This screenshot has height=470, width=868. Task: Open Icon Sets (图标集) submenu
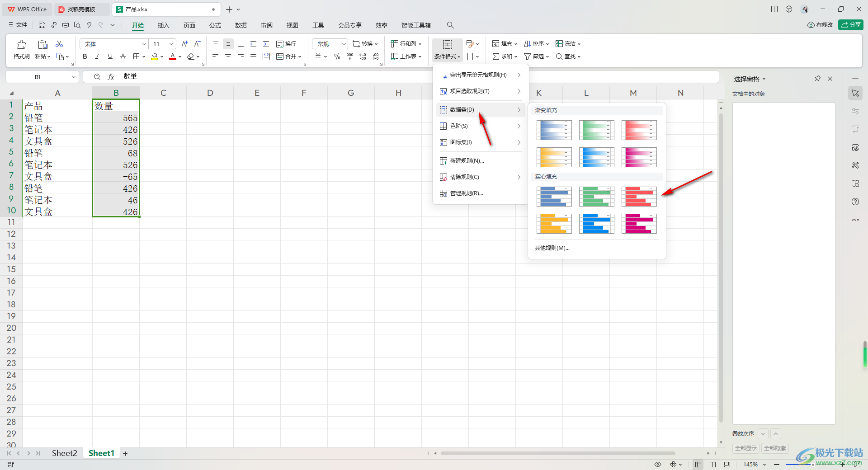pyautogui.click(x=480, y=142)
